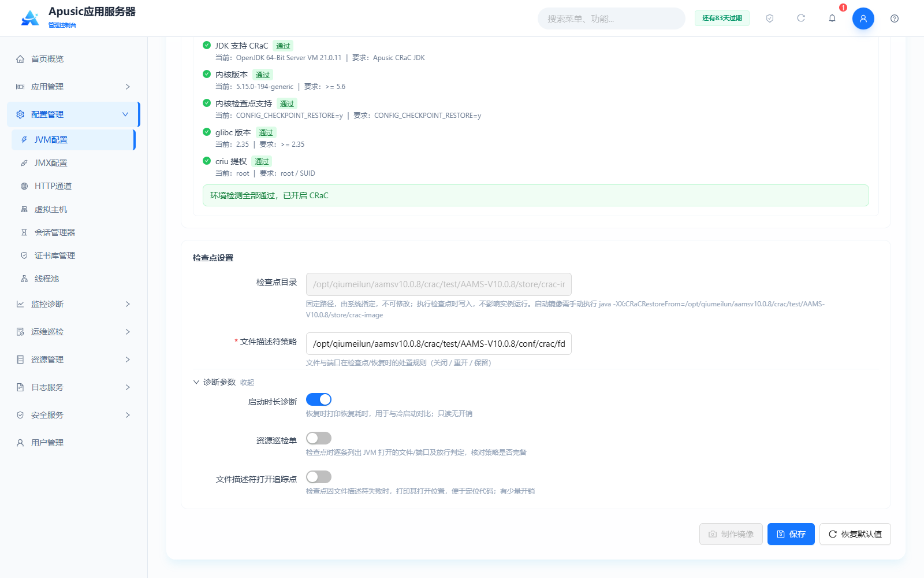Click the hourglass icon beside 会话管理器
Image resolution: width=924 pixels, height=578 pixels.
point(24,232)
